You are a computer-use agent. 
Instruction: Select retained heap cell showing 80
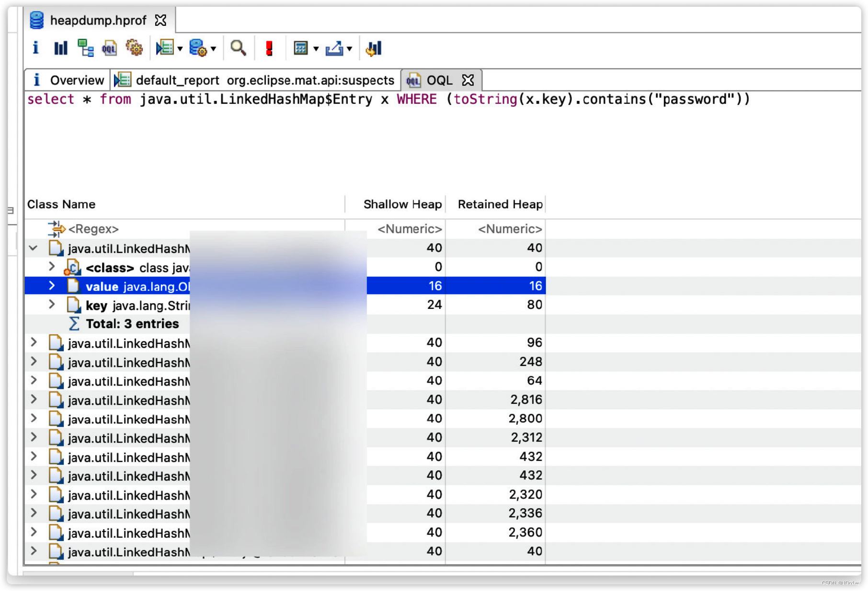pos(535,305)
